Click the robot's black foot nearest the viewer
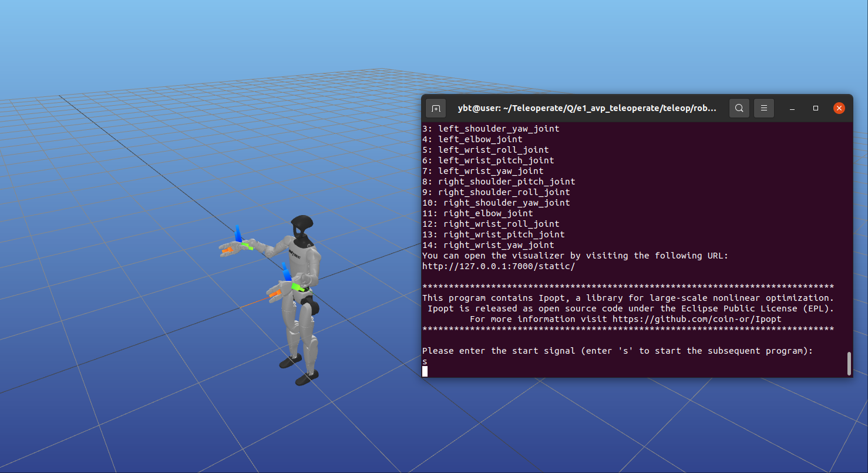 click(307, 377)
